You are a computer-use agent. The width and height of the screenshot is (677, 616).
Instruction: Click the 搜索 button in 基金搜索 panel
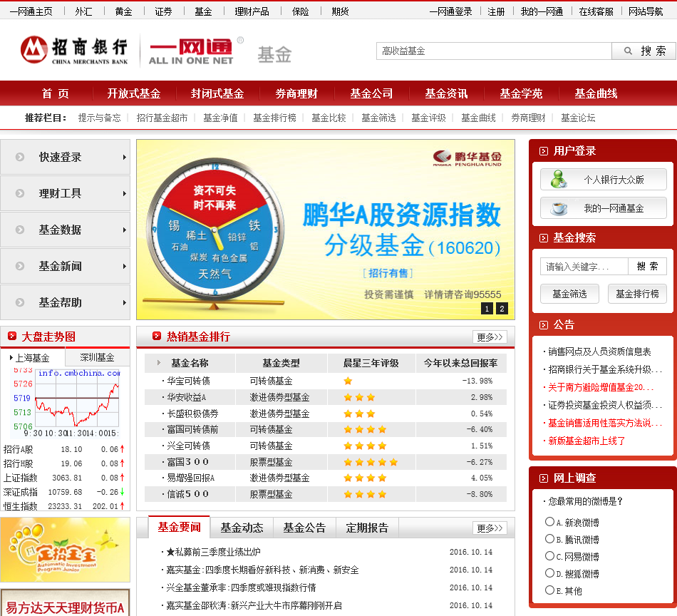point(647,267)
